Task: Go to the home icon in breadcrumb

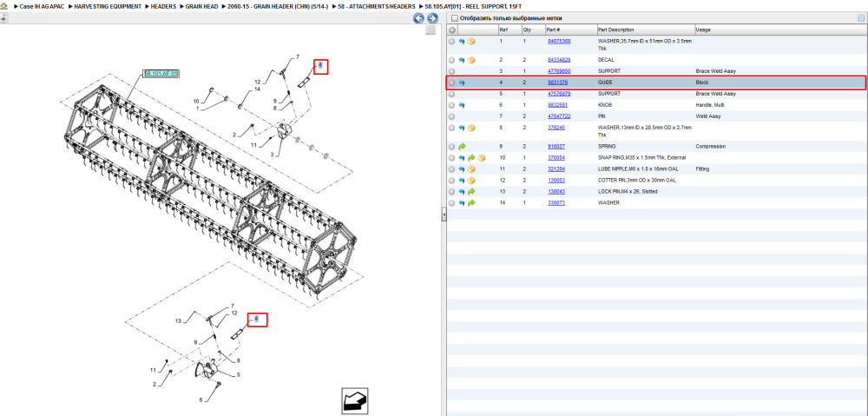Action: [3, 6]
